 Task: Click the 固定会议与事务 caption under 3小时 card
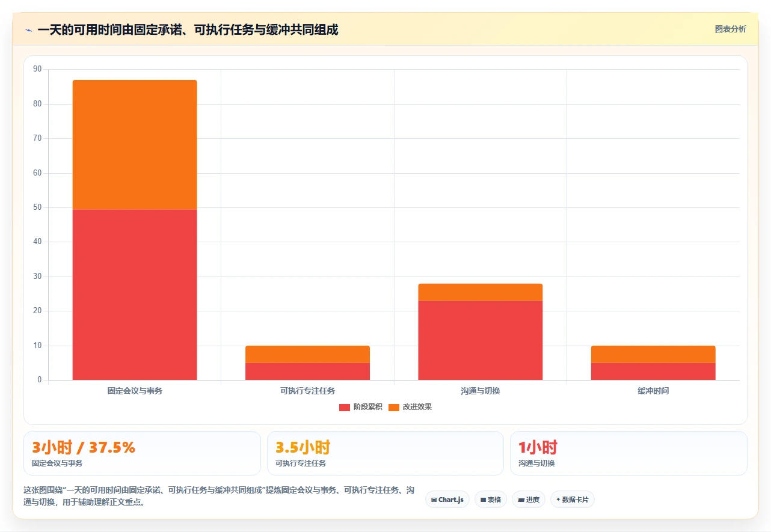(57, 463)
